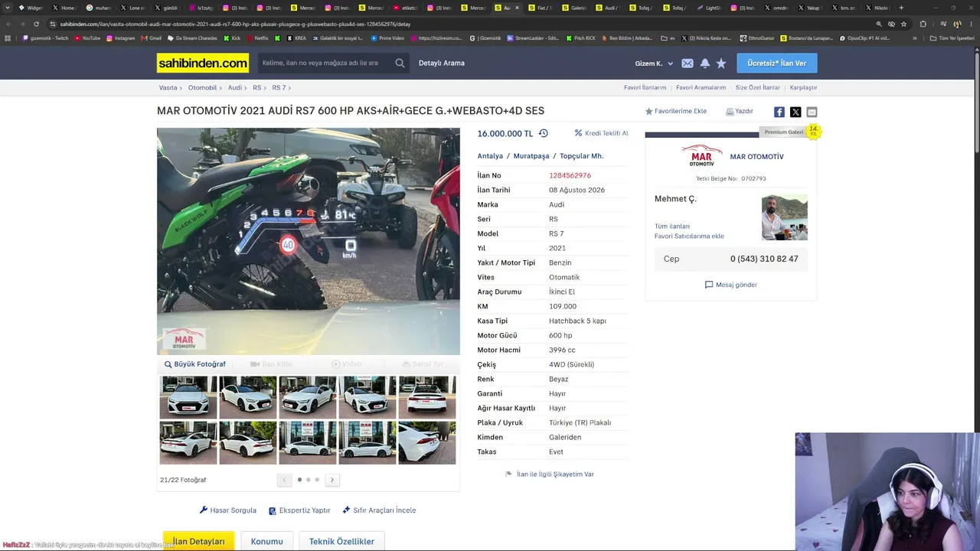Viewport: 980px width, 551px height.
Task: Click the Kredi Teklifi Al link
Action: pyautogui.click(x=602, y=133)
